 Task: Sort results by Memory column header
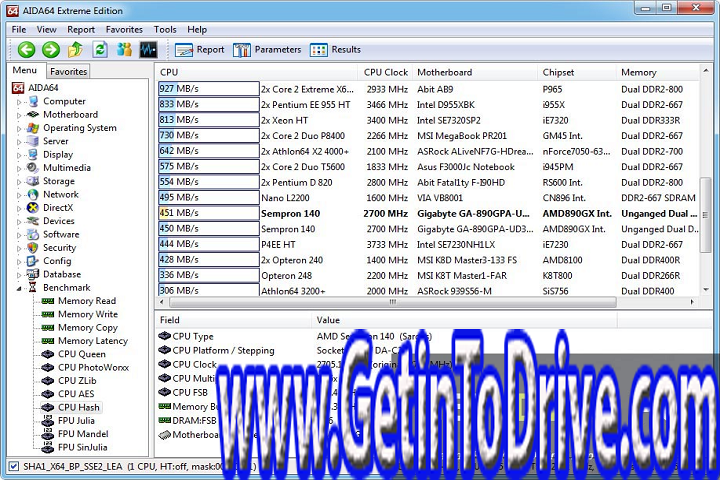coord(657,72)
